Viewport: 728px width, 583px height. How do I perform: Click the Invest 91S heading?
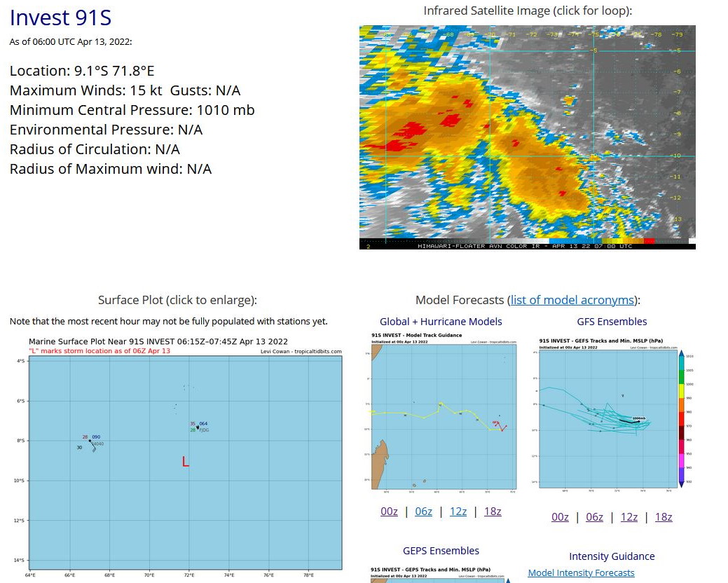coord(60,18)
